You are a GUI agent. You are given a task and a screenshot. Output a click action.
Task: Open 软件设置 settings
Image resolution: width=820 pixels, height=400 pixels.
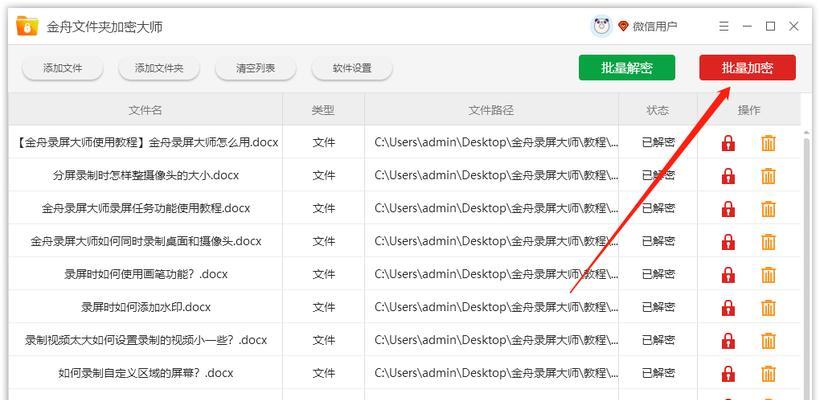coord(352,68)
